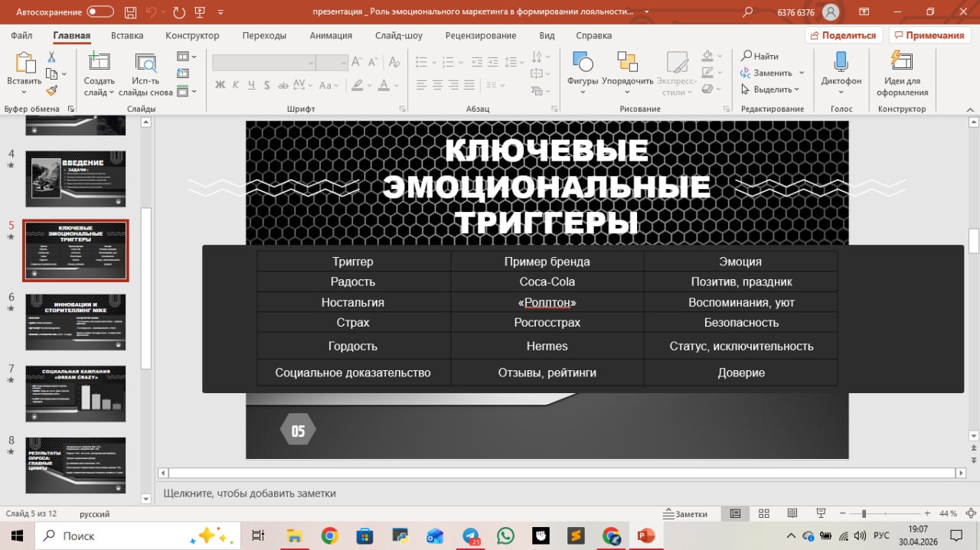Switch to the Слайд-шоу tab

(399, 35)
